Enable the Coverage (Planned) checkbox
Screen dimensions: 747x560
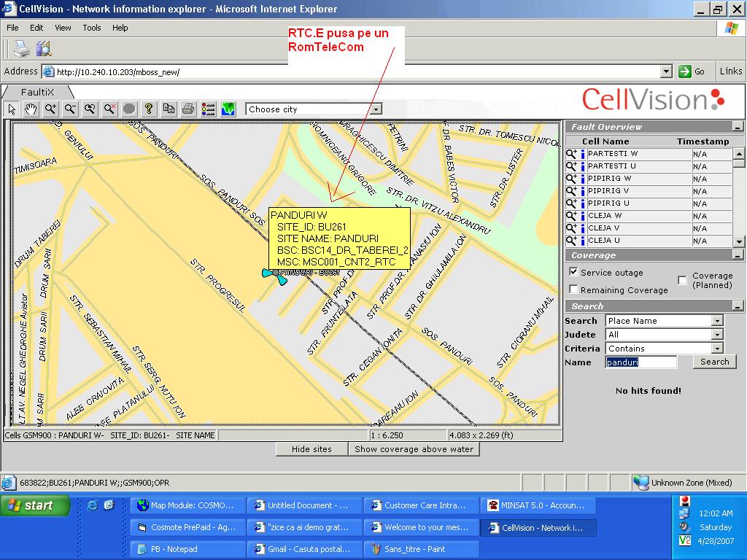tap(682, 280)
